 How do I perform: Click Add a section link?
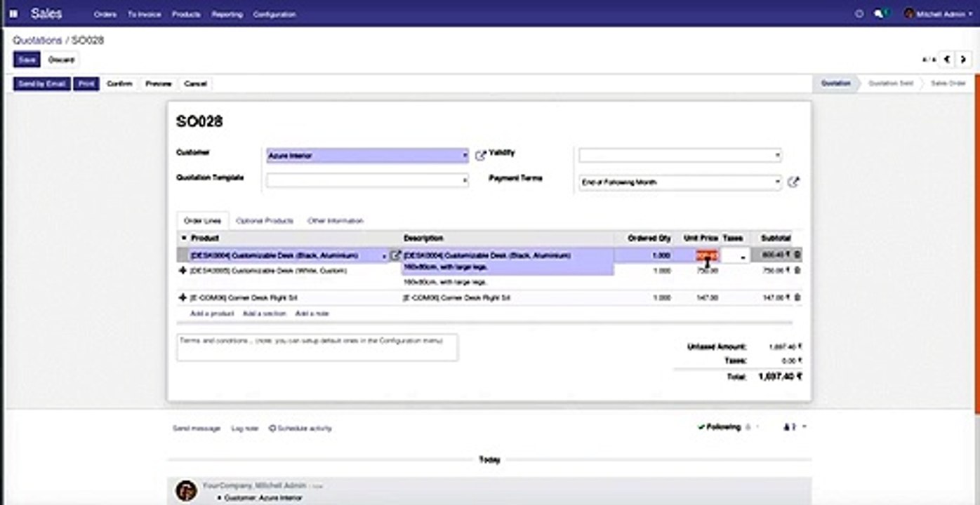click(265, 314)
